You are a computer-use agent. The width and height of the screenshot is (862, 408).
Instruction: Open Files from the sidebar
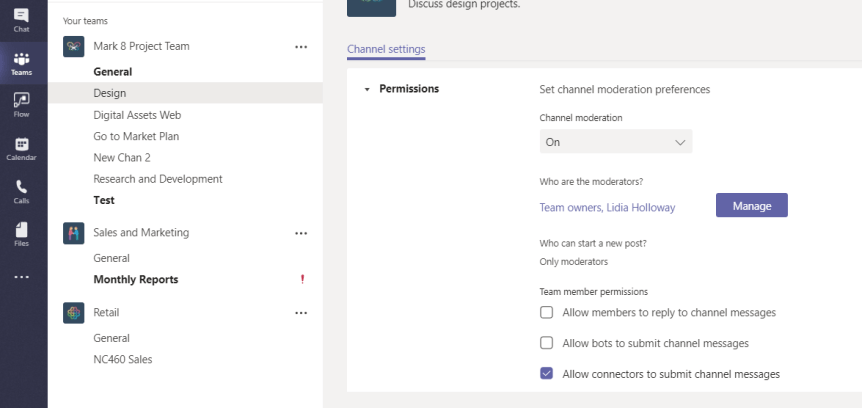21,234
